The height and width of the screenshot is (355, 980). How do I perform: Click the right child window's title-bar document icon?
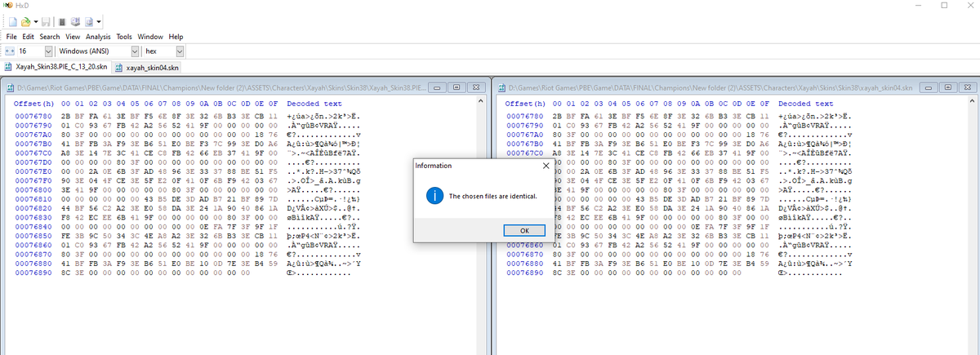502,87
